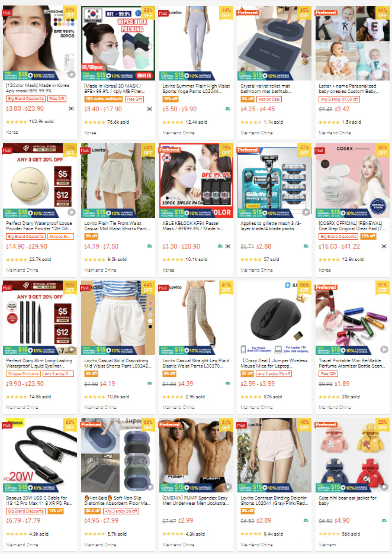Image resolution: width=392 pixels, height=554 pixels.
Task: Play video on Travel Perfume Atomizer image
Action: click(x=384, y=349)
